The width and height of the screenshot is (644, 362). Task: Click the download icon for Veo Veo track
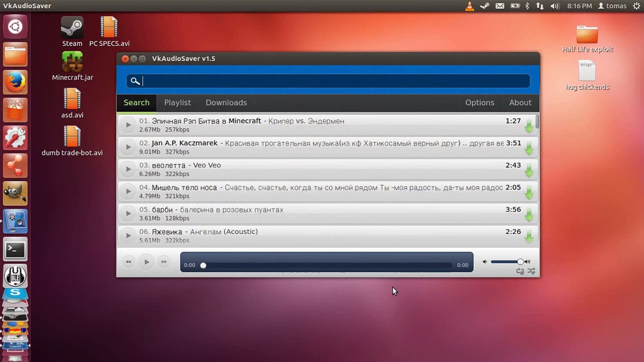529,170
